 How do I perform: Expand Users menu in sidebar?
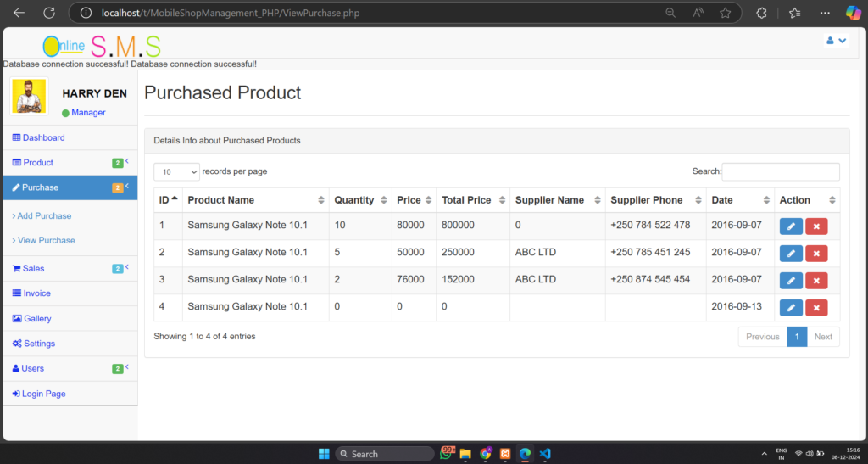point(70,368)
